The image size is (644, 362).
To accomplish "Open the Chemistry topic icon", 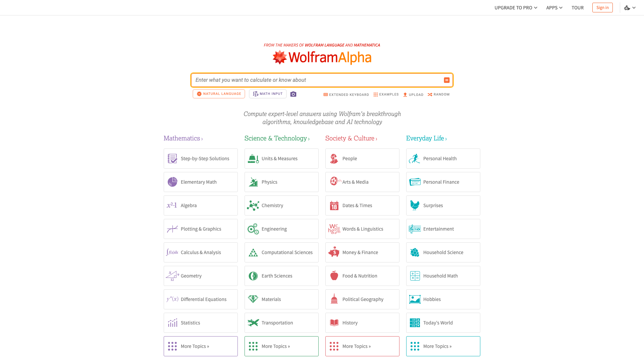I will pyautogui.click(x=253, y=205).
